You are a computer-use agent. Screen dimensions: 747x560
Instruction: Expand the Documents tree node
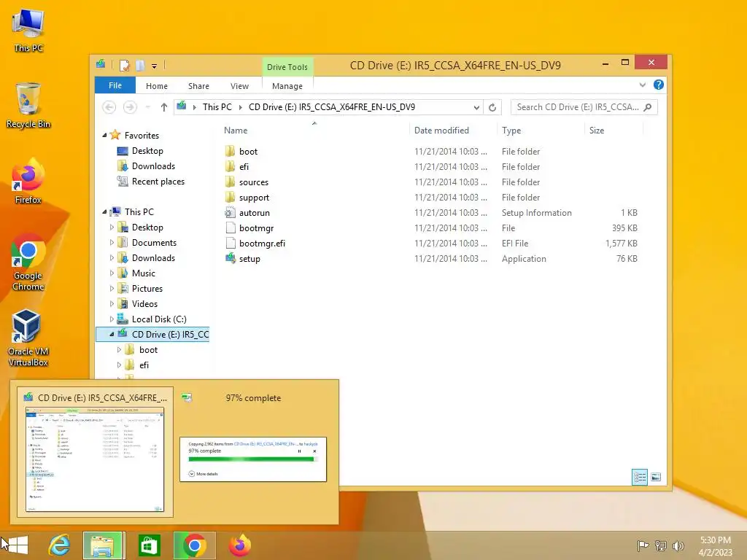(112, 242)
